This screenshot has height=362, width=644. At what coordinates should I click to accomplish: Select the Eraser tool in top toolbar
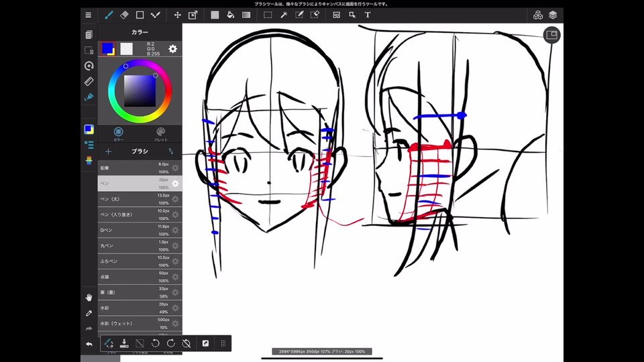coord(123,15)
